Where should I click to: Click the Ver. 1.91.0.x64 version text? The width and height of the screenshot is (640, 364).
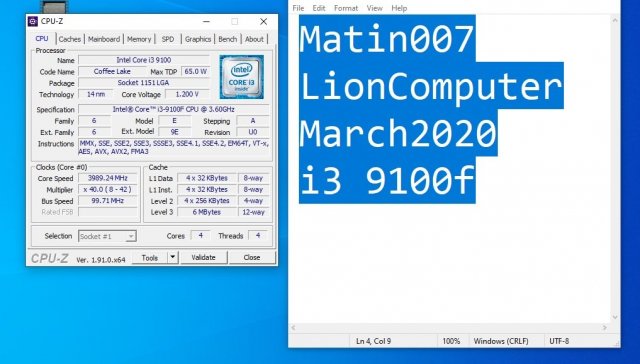101,260
